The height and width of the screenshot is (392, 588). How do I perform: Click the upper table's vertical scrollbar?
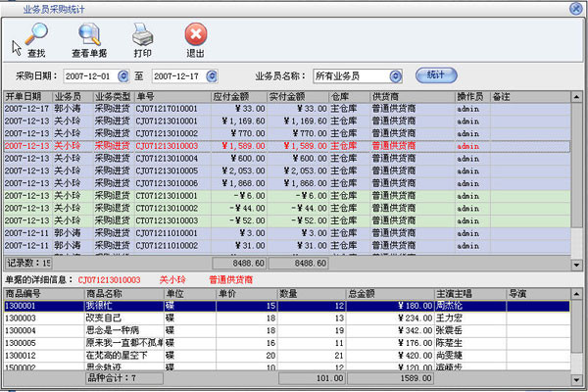[x=577, y=176]
